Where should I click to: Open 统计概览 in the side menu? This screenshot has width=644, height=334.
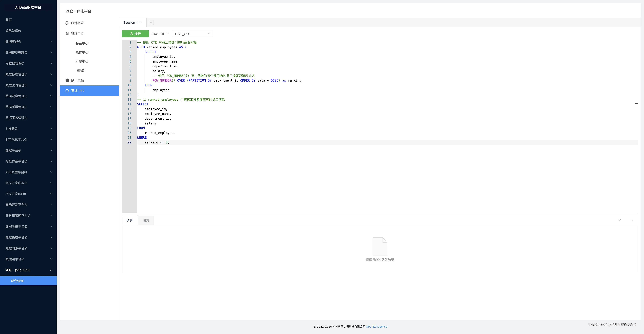(x=89, y=23)
